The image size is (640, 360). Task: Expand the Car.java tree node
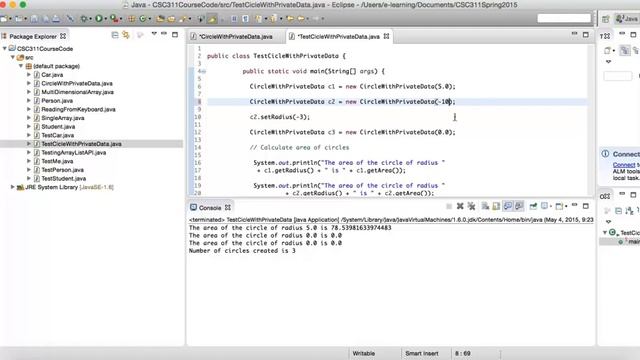29,75
